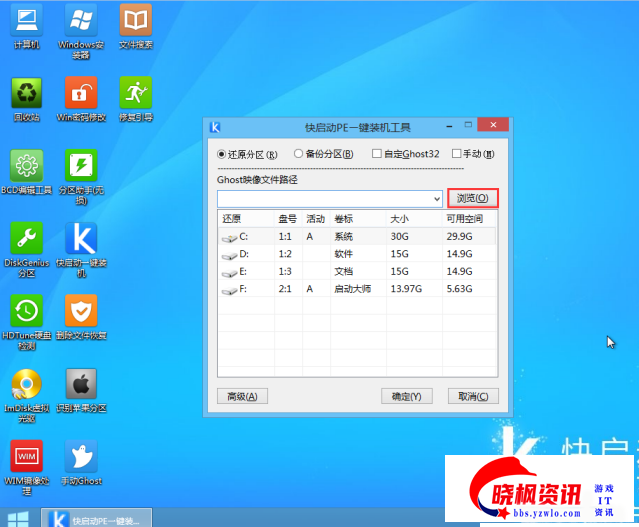The height and width of the screenshot is (527, 639).
Task: Open the Windows安装器 desktop icon
Action: tap(81, 20)
